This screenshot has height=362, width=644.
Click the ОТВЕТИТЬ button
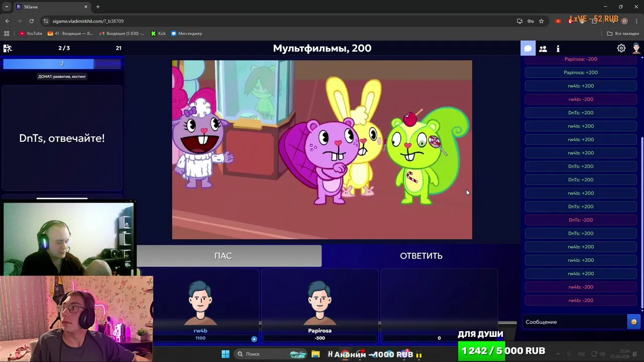421,256
